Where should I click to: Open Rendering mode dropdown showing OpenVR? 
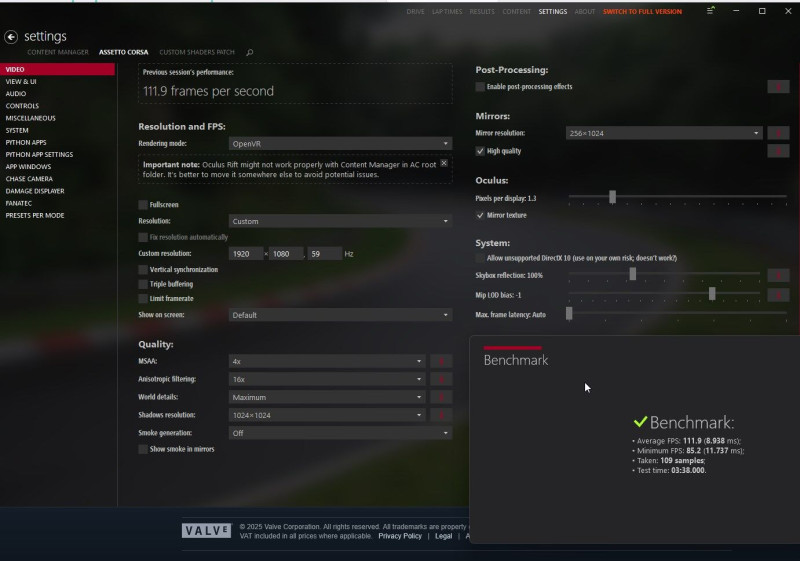[340, 144]
